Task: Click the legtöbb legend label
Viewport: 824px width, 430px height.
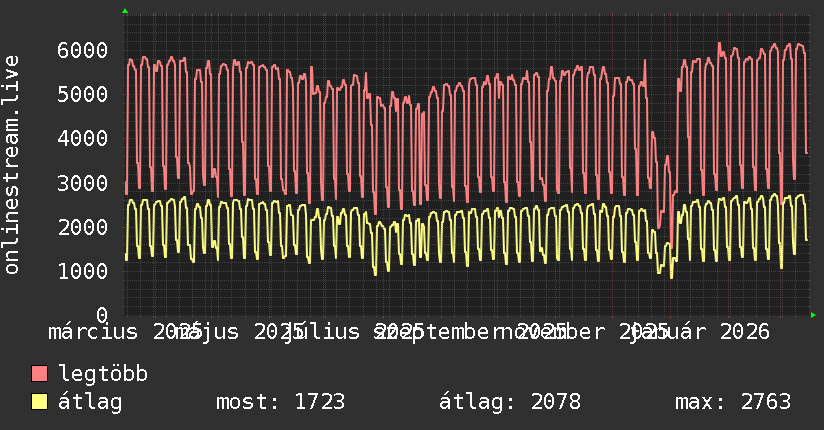Action: [103, 374]
